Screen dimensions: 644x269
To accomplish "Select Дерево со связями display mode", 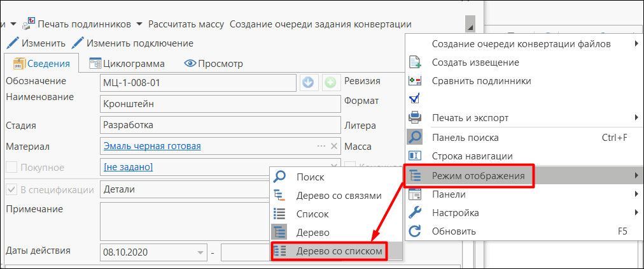I will [335, 196].
